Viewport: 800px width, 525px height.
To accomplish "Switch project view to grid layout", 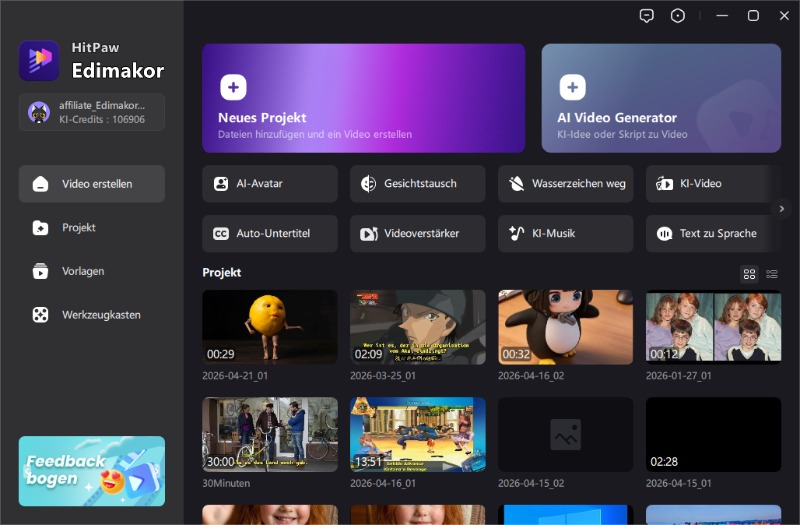I will (x=749, y=274).
